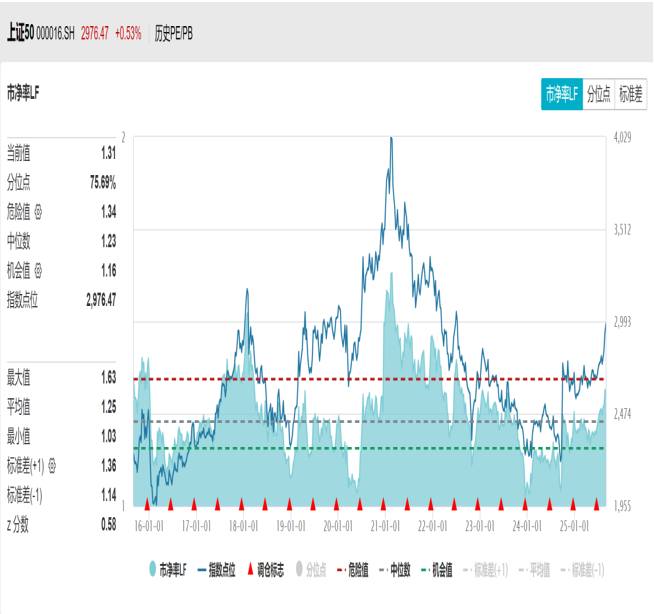Click index code 000016.SH
This screenshot has height=614, width=654.
[55, 33]
